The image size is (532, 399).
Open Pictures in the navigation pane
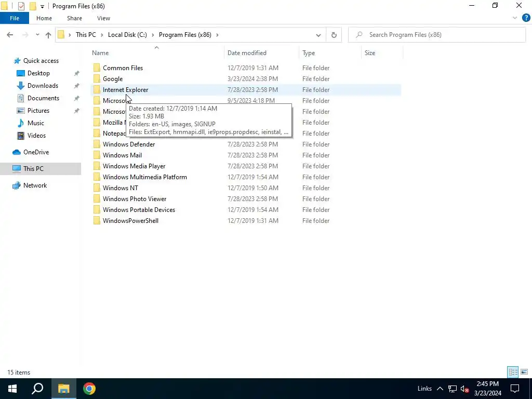tap(38, 111)
